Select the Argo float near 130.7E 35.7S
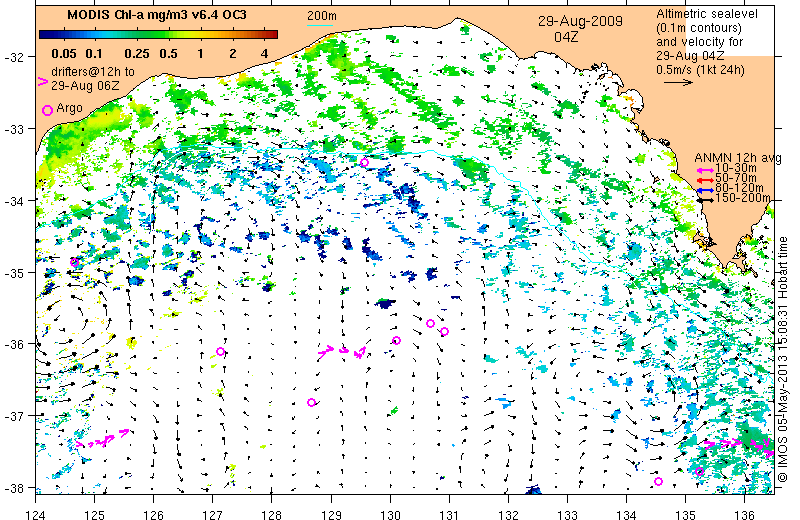800x520 pixels. (430, 324)
